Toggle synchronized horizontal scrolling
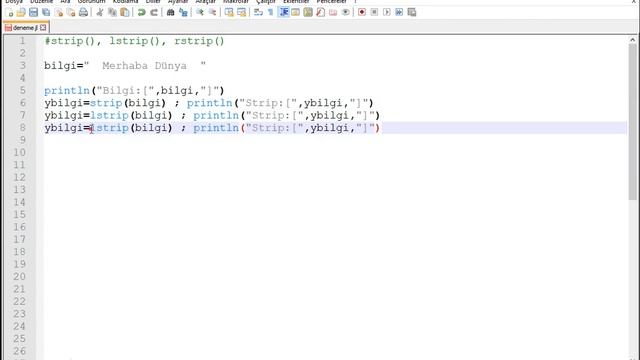The image size is (640, 360). click(x=242, y=12)
